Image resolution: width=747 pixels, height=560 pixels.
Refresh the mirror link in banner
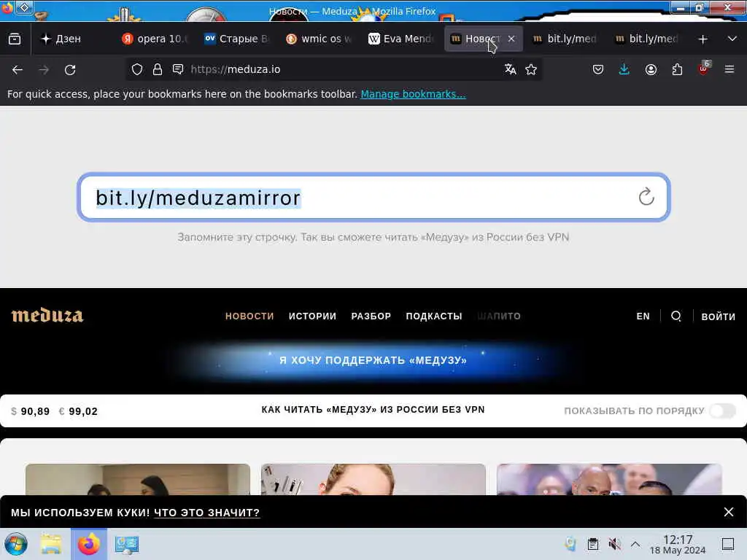pos(646,197)
